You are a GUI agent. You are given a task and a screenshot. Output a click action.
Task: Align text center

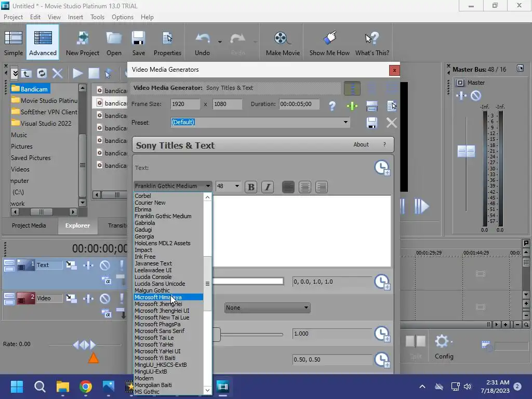(304, 187)
